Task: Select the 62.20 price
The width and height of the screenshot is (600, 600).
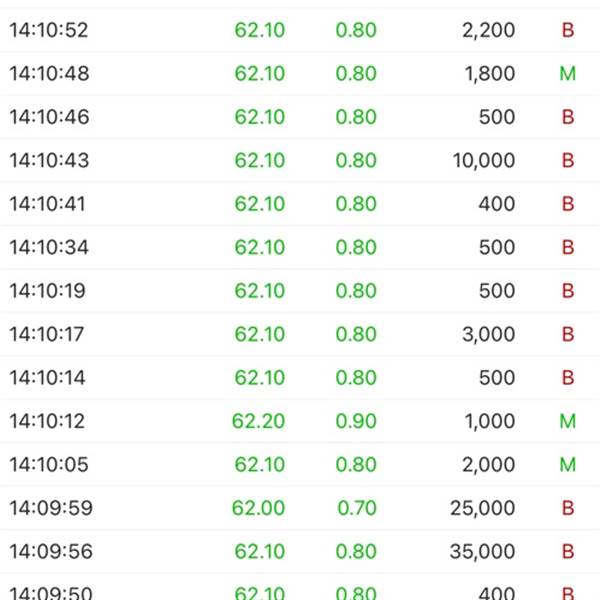Action: (x=259, y=422)
